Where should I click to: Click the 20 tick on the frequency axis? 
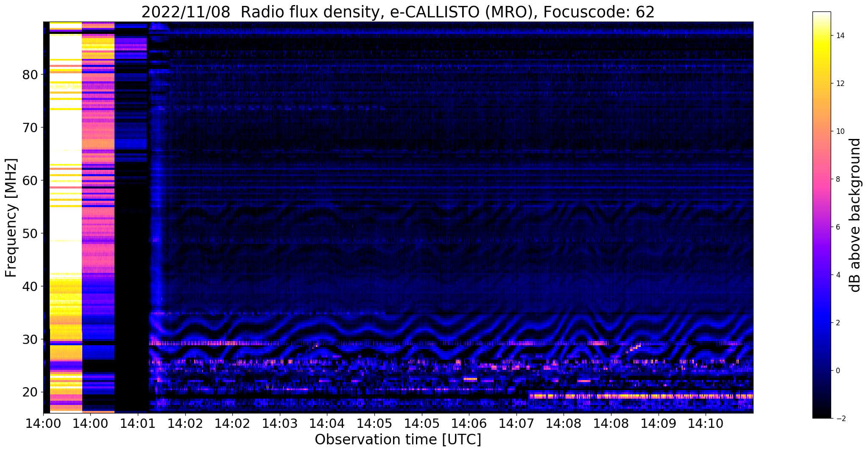click(30, 393)
